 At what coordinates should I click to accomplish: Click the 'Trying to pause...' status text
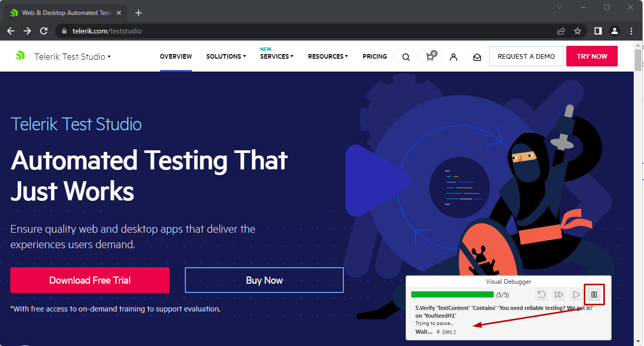[435, 323]
